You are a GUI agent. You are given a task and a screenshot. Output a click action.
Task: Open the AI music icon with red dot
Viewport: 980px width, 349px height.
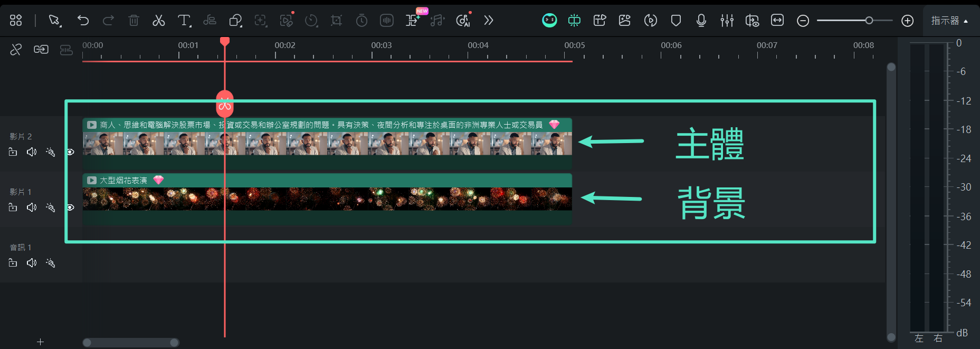tap(463, 21)
